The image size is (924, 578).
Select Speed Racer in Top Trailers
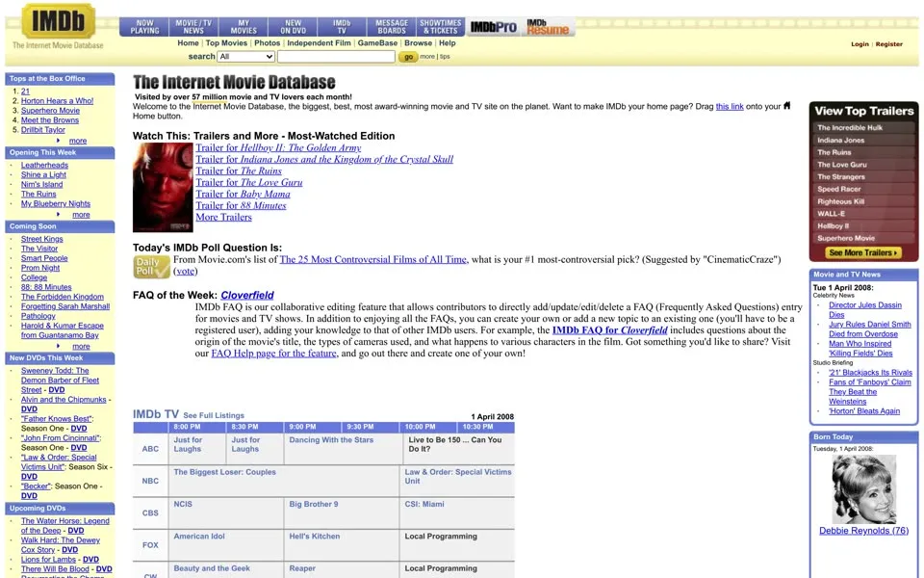(839, 189)
